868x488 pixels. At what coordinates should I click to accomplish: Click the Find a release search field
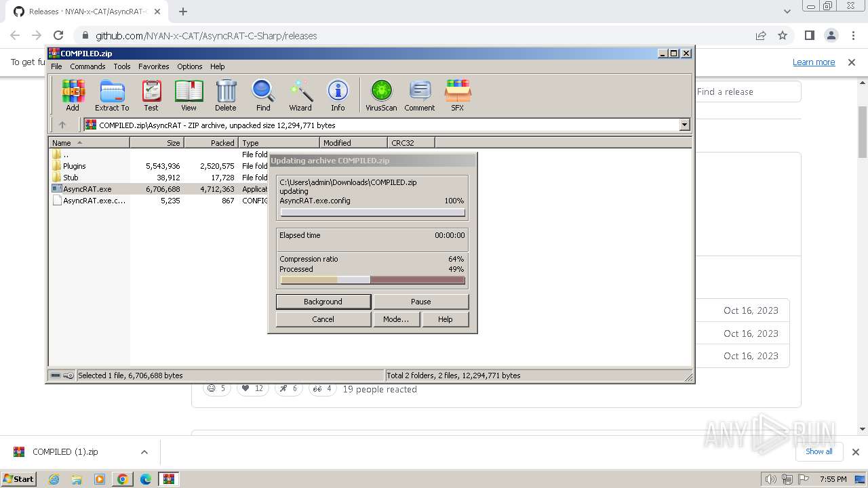pos(747,91)
